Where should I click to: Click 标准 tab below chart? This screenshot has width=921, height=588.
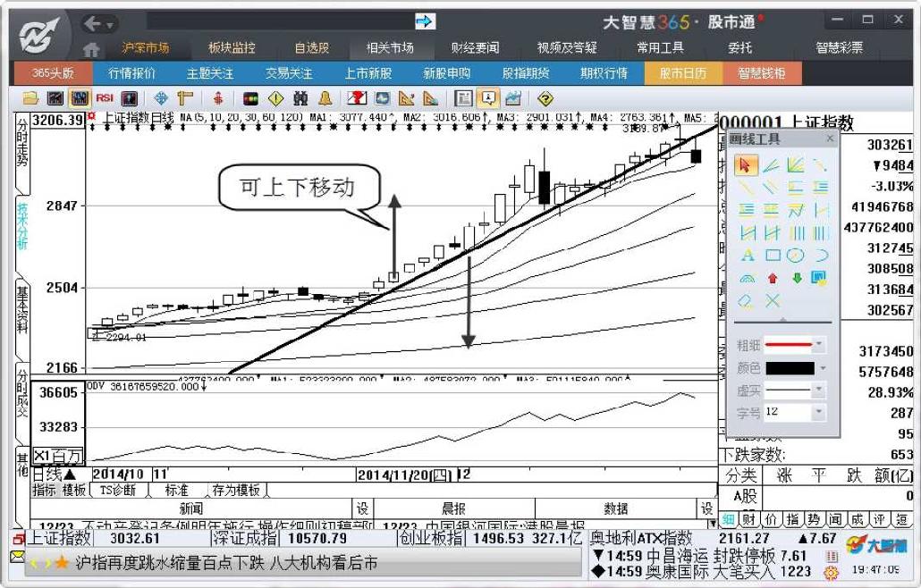point(176,490)
